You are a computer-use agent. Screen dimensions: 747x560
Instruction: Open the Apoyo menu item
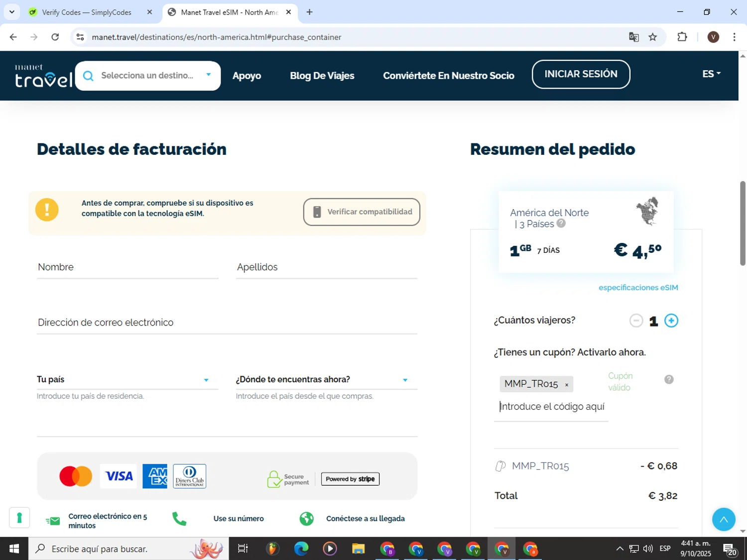tap(247, 76)
